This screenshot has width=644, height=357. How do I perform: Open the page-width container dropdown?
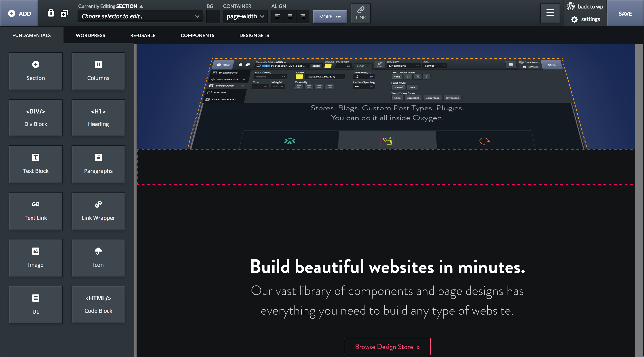(245, 17)
